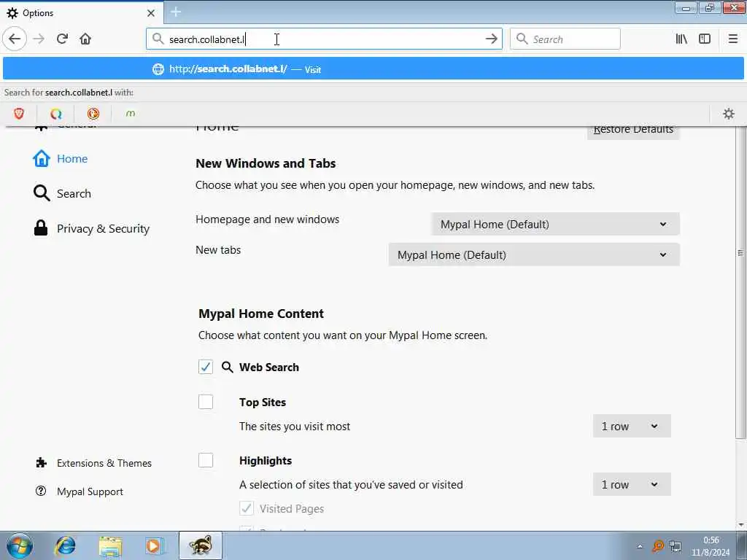Launch Internet Explorer from the taskbar

tap(65, 545)
